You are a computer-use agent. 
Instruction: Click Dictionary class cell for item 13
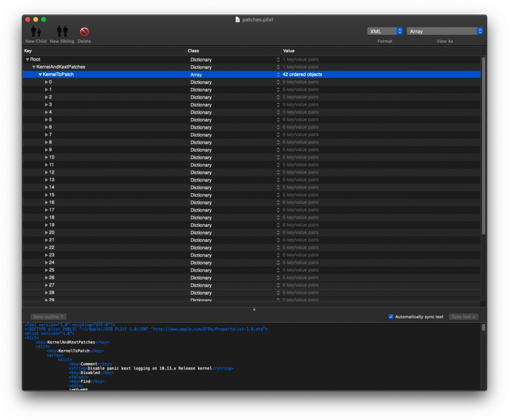201,180
